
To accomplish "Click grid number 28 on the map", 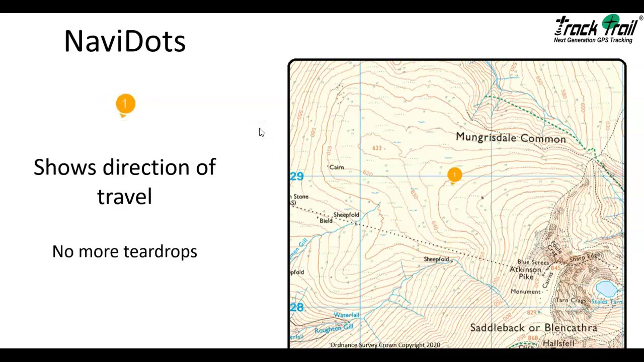I will [x=297, y=307].
